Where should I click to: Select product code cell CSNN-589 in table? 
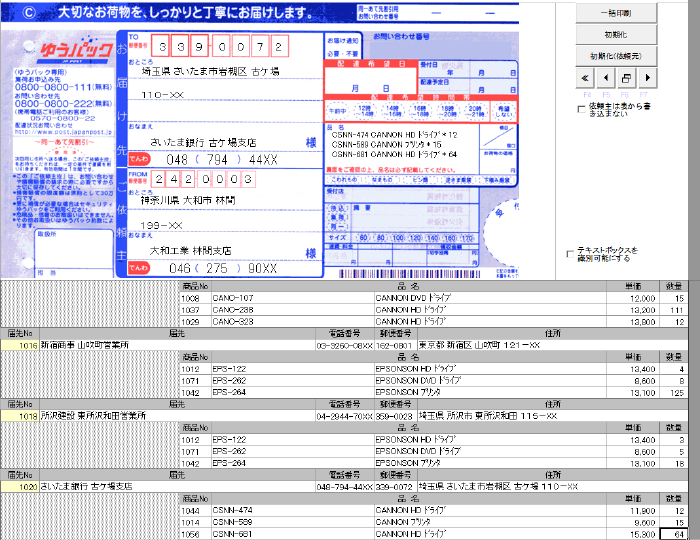(x=293, y=522)
